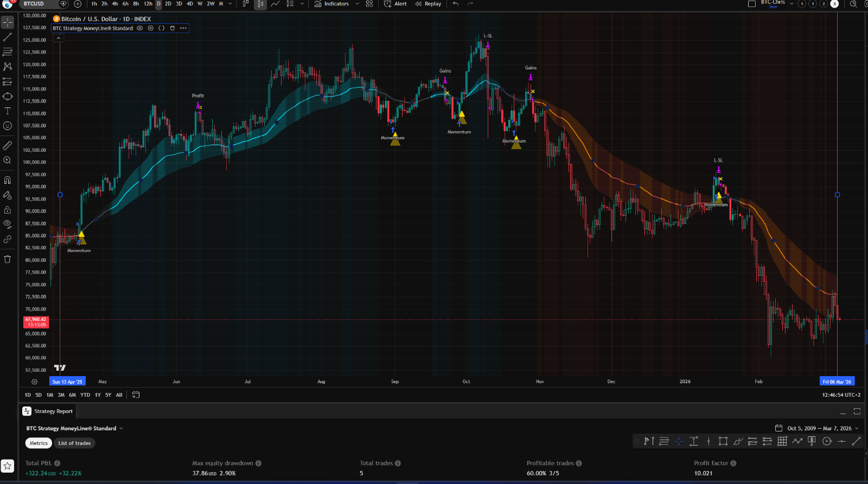Undo the last chart action
Screen dimensions: 868x484
pos(456,4)
